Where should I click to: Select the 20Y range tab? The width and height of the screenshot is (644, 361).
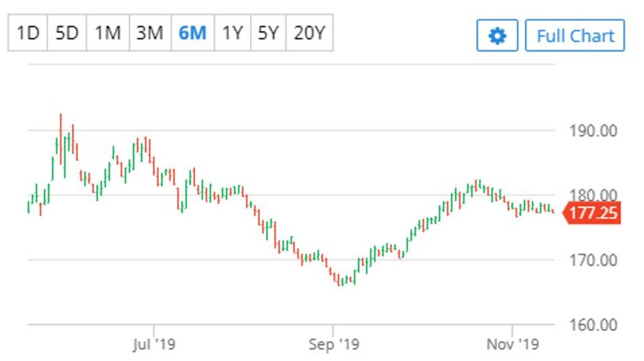coord(309,33)
